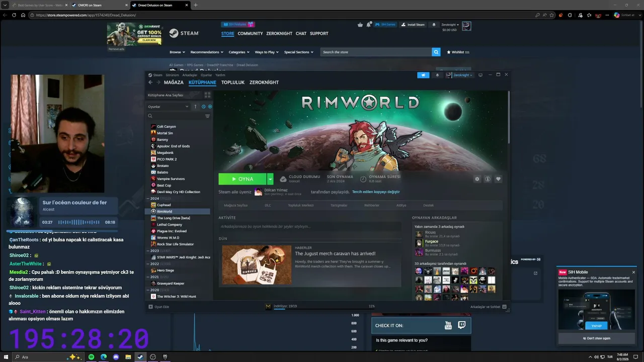Open the MAĞAZA tab in Steam client
644x362 pixels.
point(174,82)
